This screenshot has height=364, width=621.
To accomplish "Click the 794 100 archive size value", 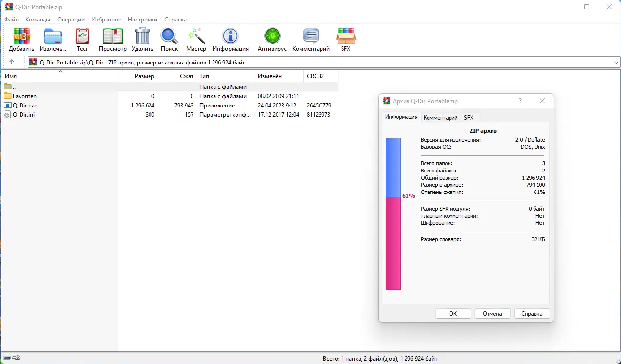I will 535,185.
